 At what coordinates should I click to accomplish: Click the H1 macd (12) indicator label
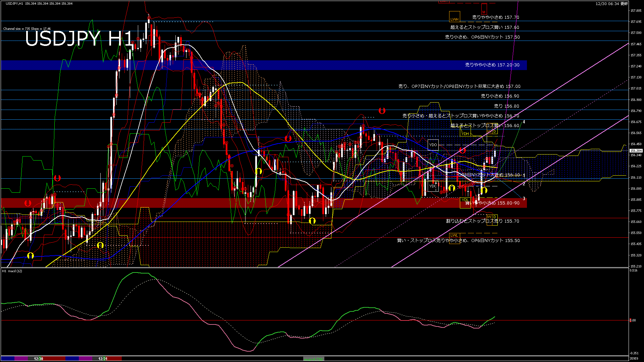12,271
